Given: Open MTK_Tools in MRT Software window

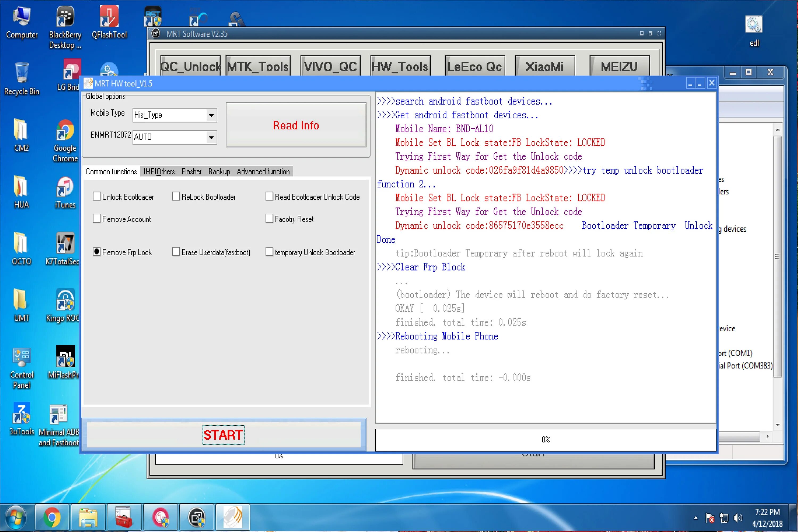Looking at the screenshot, I should [x=258, y=66].
